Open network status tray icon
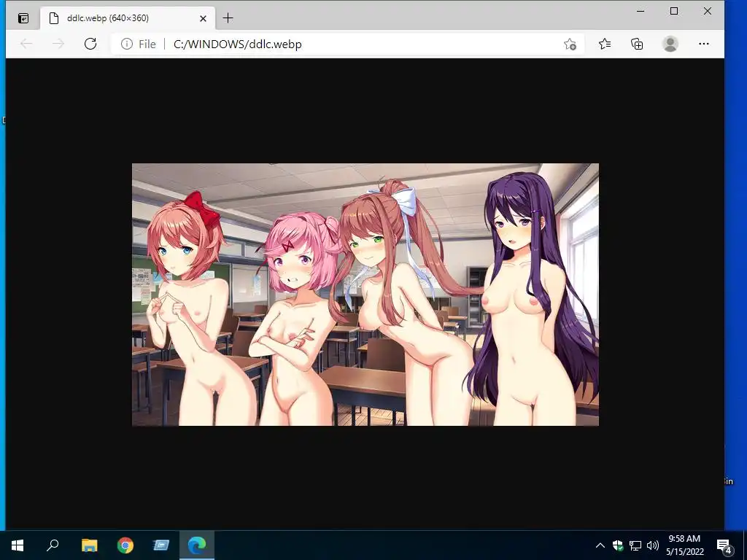 635,545
